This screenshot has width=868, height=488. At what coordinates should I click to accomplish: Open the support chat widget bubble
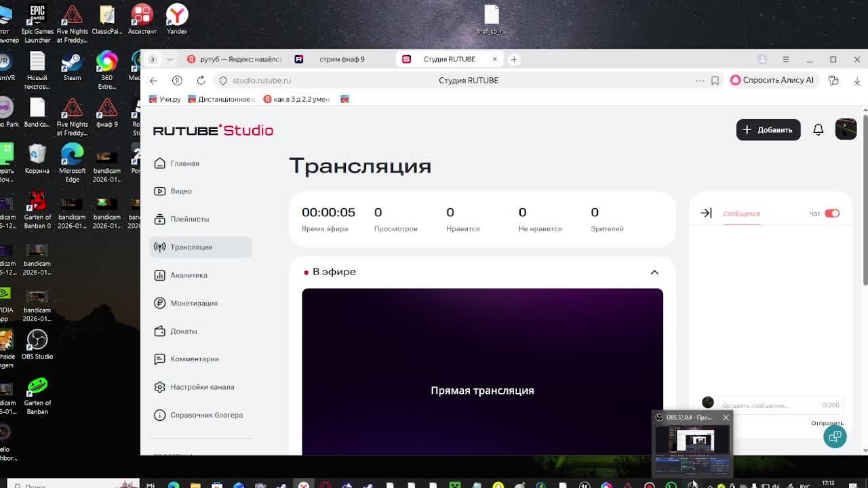coord(835,436)
